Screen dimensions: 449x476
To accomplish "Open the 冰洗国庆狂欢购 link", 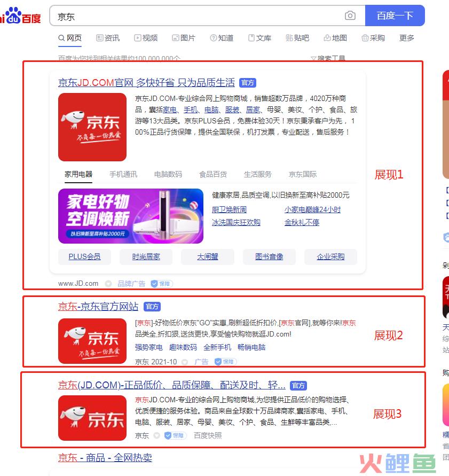I will pos(236,222).
